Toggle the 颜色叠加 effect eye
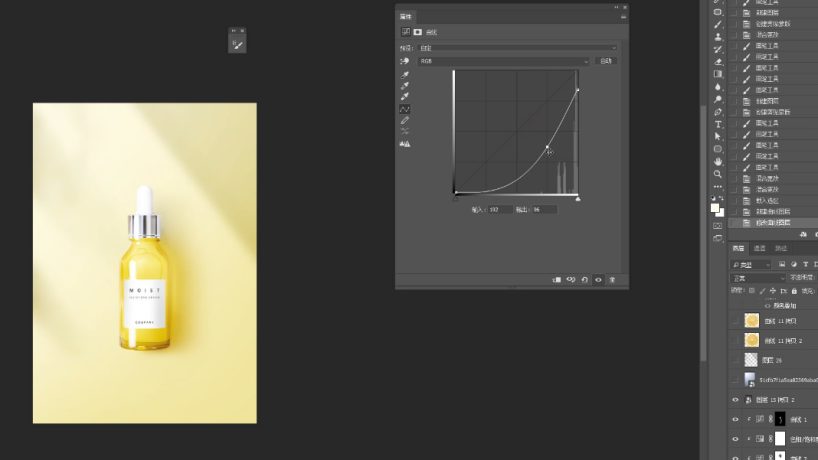Screen dimensions: 818x460 767,306
